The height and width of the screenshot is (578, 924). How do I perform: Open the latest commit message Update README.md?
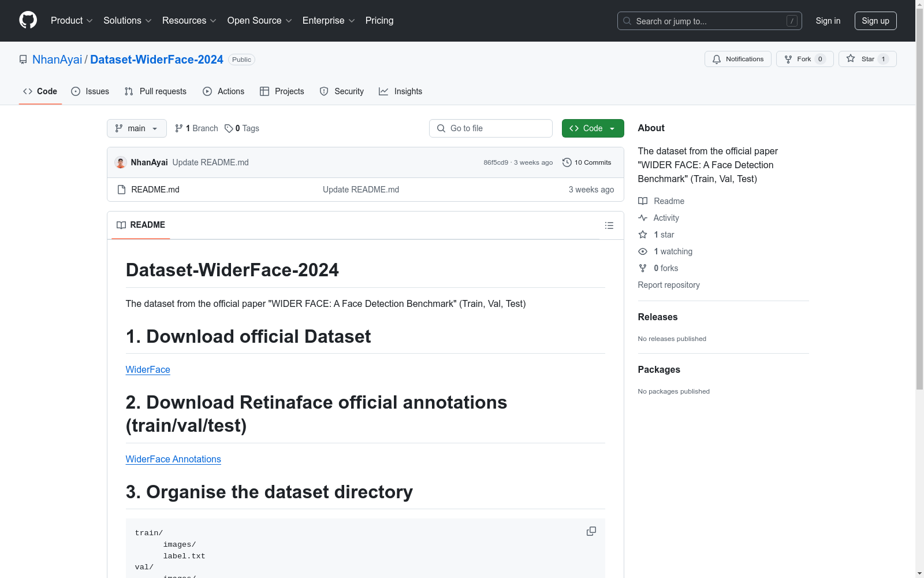point(210,162)
